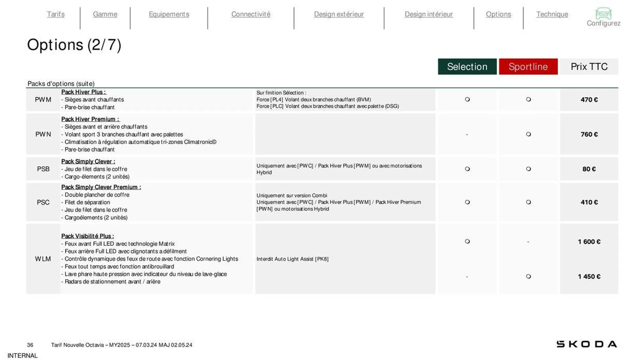This screenshot has width=644, height=362.
Task: Click the green Selection header
Action: pyautogui.click(x=467, y=67)
